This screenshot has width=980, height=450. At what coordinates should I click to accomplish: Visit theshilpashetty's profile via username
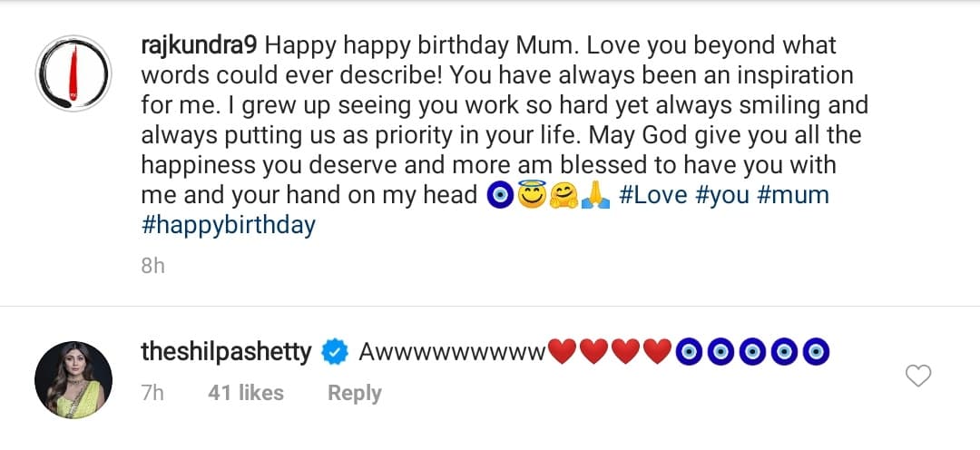point(227,352)
